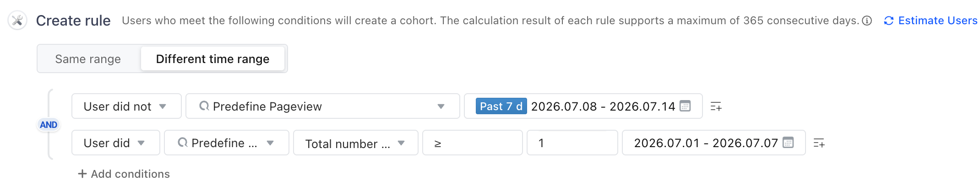Click Add conditions button
Screen dimensions: 980x191
(124, 174)
